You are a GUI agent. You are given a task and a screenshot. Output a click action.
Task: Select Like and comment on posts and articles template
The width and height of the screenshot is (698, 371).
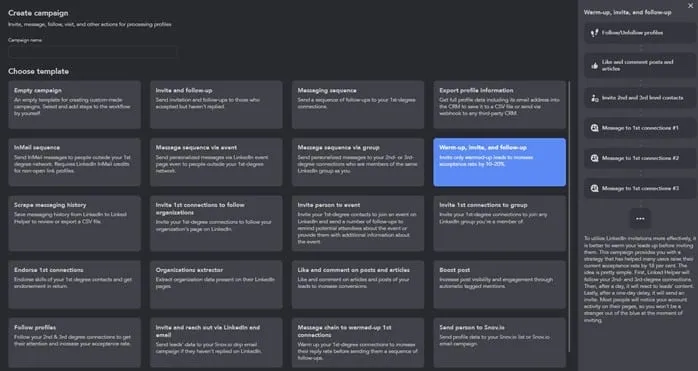click(x=358, y=285)
